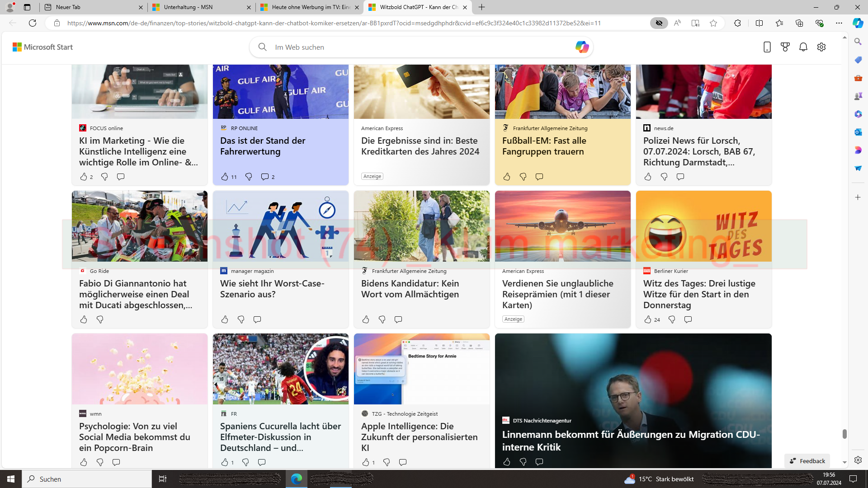Refresh the current page
The height and width of the screenshot is (488, 868).
[x=33, y=23]
